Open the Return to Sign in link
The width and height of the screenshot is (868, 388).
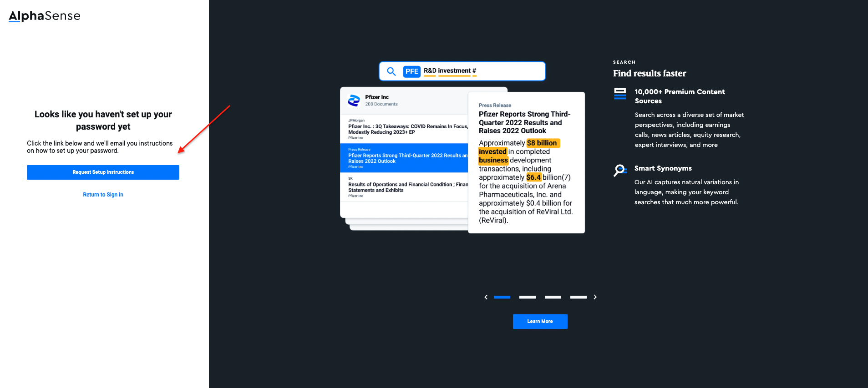click(103, 195)
